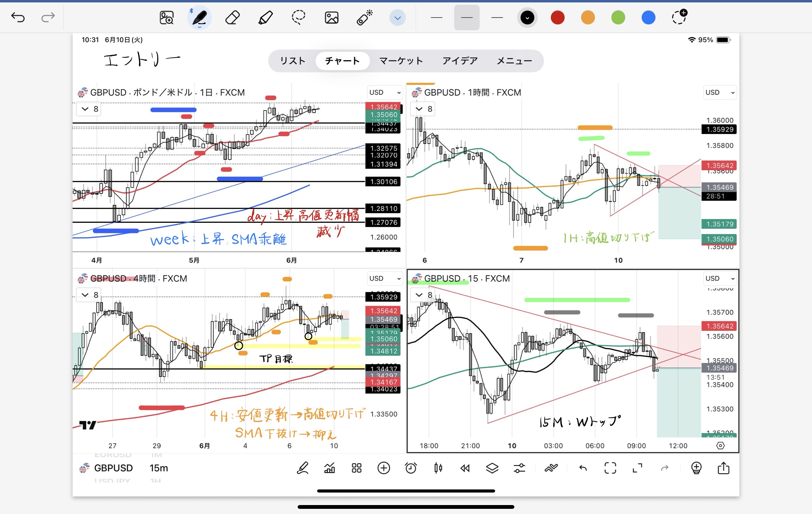The height and width of the screenshot is (514, 812).
Task: Redo the last chart action
Action: [665, 468]
